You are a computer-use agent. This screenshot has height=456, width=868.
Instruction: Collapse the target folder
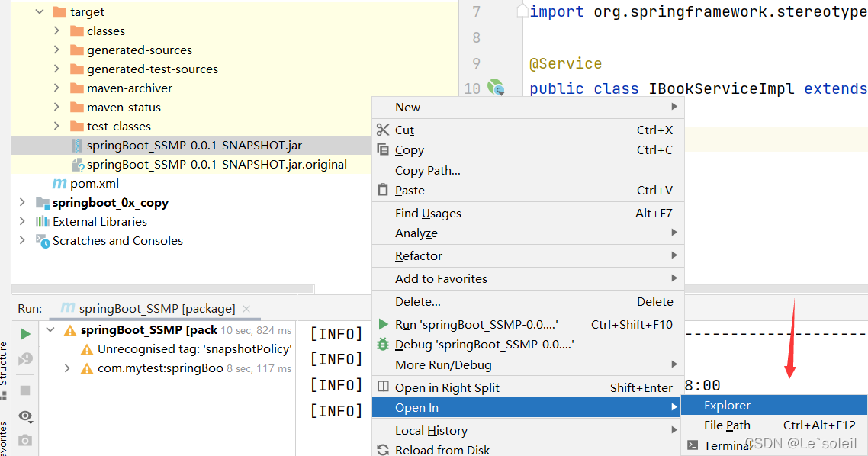coord(40,12)
